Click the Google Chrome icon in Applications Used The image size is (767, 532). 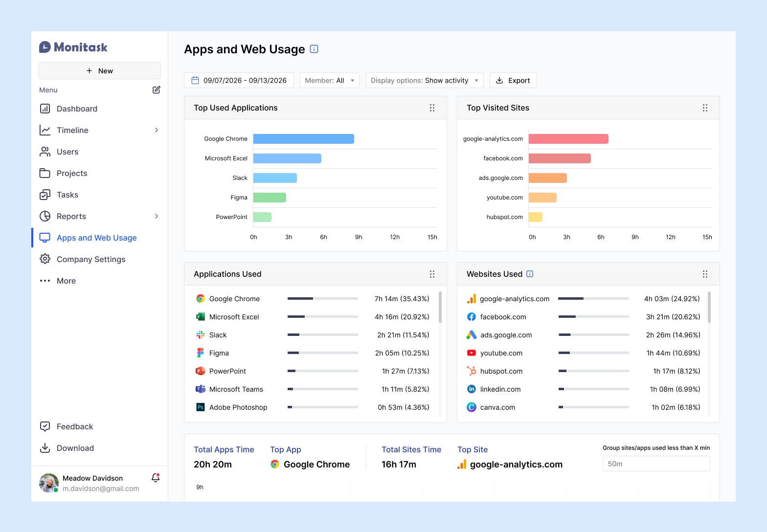201,299
